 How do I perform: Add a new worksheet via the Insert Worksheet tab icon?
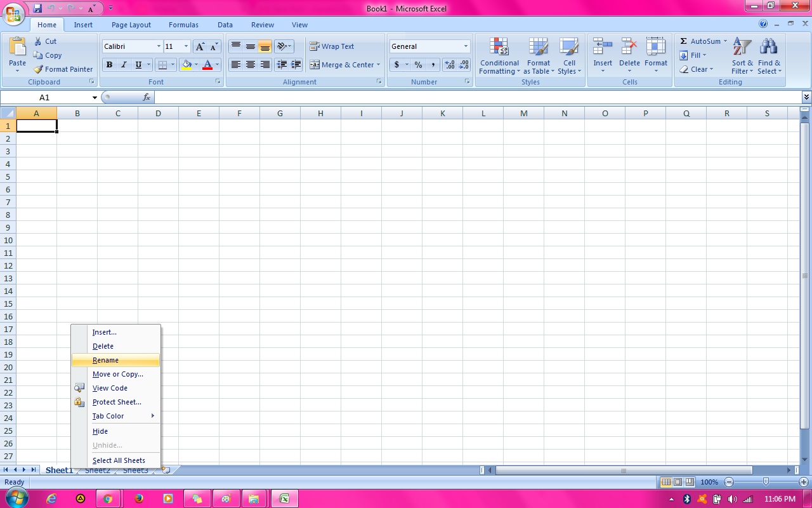(x=166, y=471)
